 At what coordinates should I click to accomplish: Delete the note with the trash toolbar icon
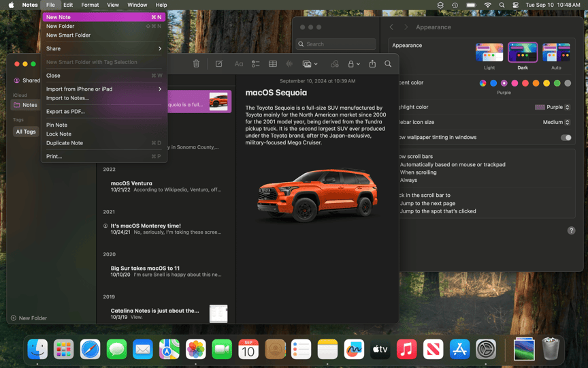196,64
